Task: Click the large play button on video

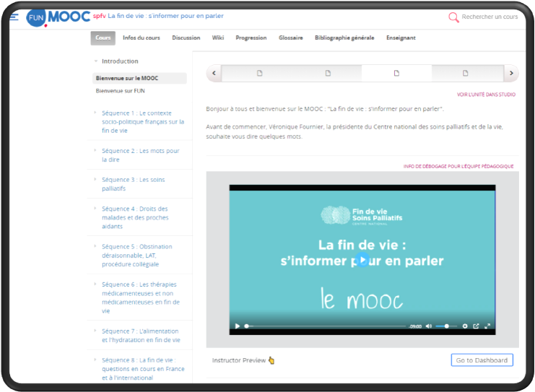Action: tap(363, 260)
